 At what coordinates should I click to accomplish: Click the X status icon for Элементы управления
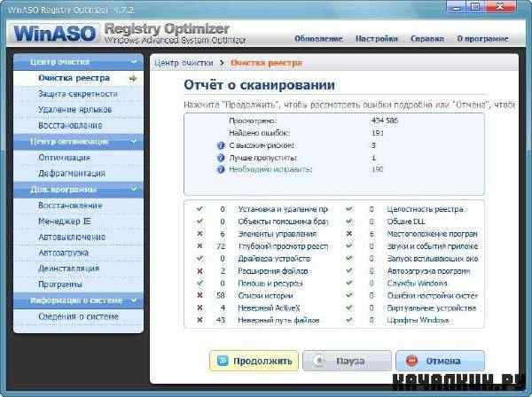pyautogui.click(x=199, y=234)
